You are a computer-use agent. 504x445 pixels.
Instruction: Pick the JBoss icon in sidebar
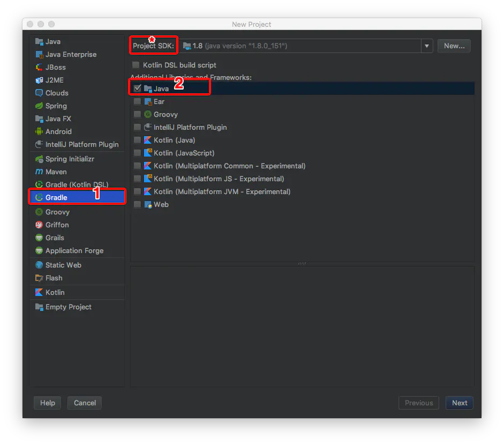click(x=39, y=67)
